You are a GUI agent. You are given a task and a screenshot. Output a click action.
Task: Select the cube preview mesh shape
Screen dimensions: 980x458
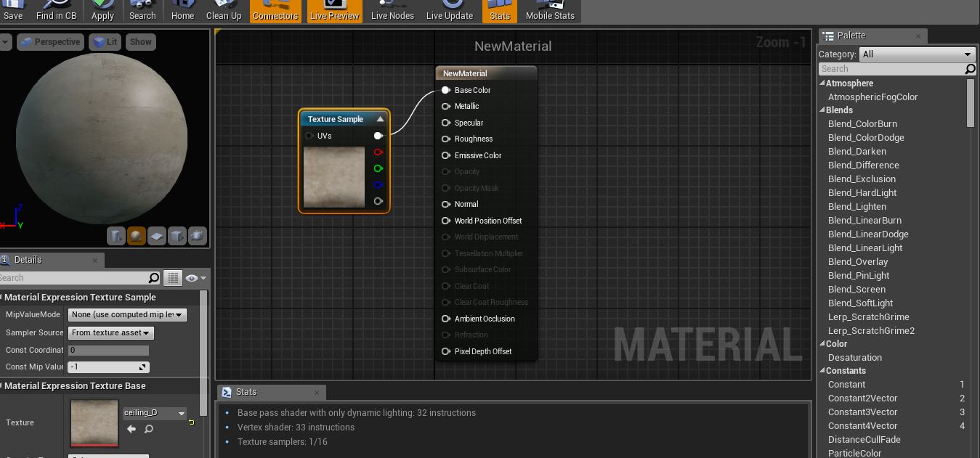pyautogui.click(x=177, y=236)
